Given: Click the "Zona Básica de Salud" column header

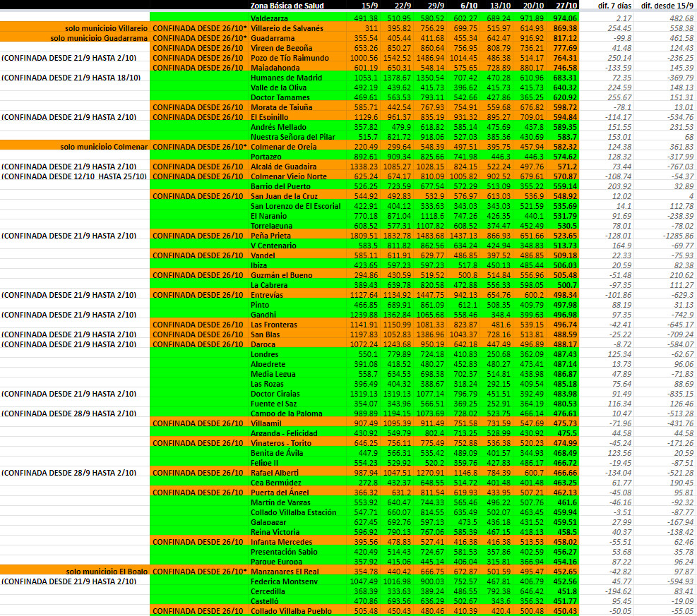Looking at the screenshot, I should 287,6.
